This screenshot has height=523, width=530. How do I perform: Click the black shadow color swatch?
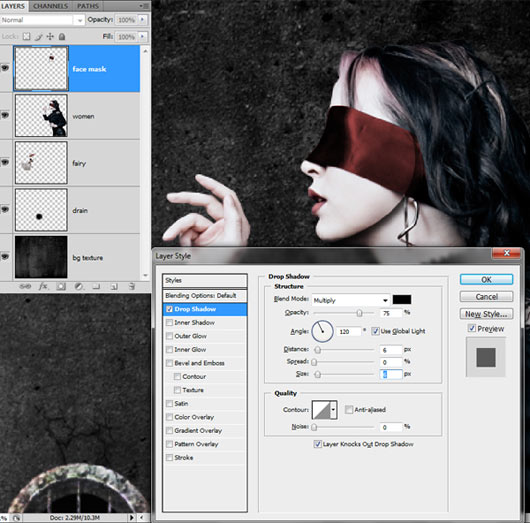click(402, 300)
